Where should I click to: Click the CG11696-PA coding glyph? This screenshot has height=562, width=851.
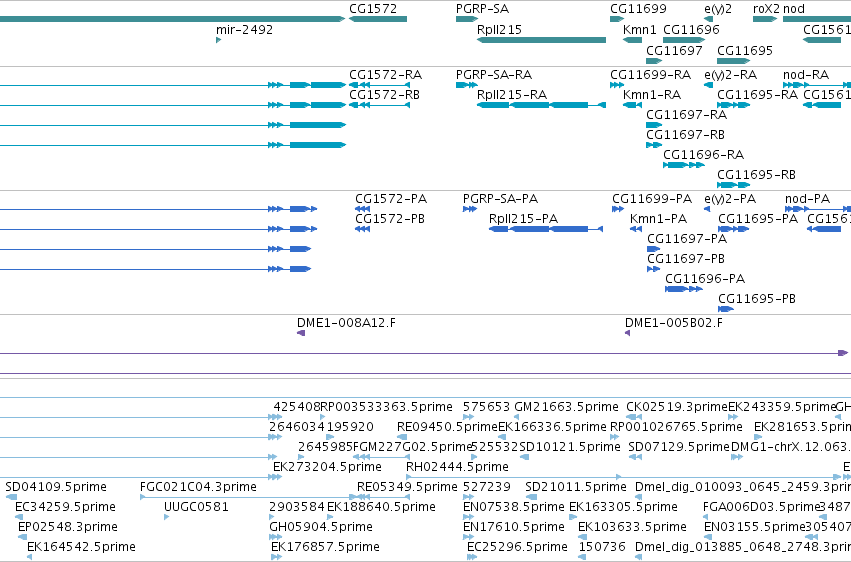tap(684, 290)
